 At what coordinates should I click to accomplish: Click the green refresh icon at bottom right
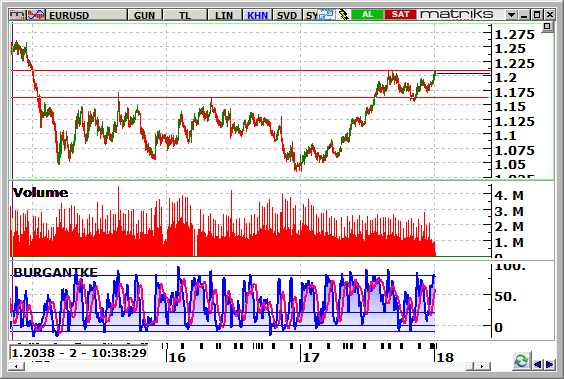[521, 361]
